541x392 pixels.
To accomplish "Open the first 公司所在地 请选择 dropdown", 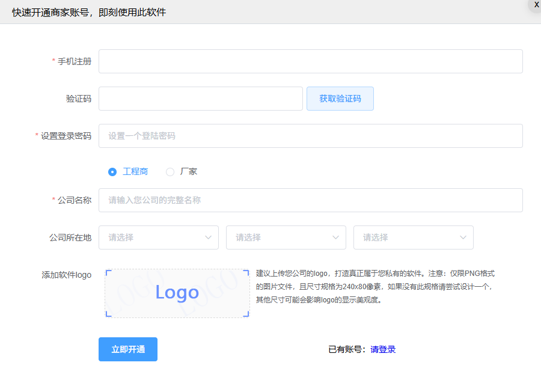I will pyautogui.click(x=159, y=237).
